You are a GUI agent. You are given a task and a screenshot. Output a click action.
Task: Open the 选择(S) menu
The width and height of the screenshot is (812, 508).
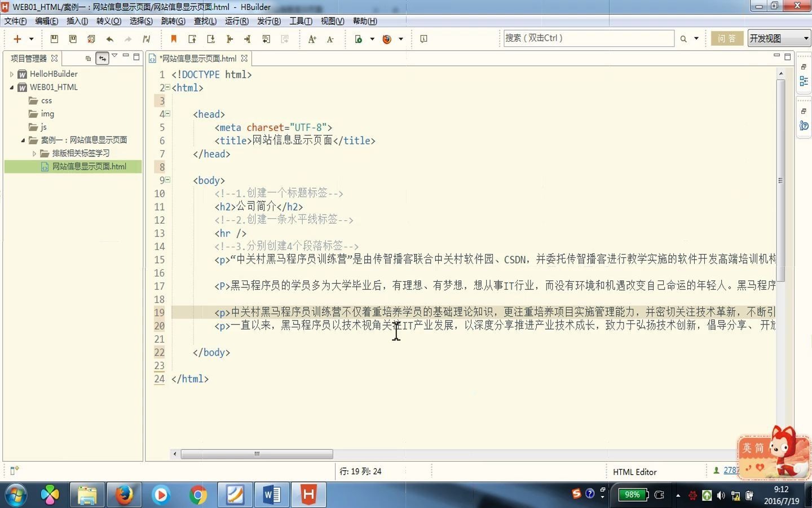[141, 21]
